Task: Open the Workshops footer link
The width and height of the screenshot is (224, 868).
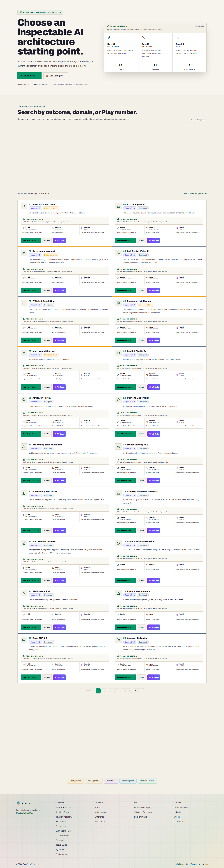Action: (x=100, y=821)
